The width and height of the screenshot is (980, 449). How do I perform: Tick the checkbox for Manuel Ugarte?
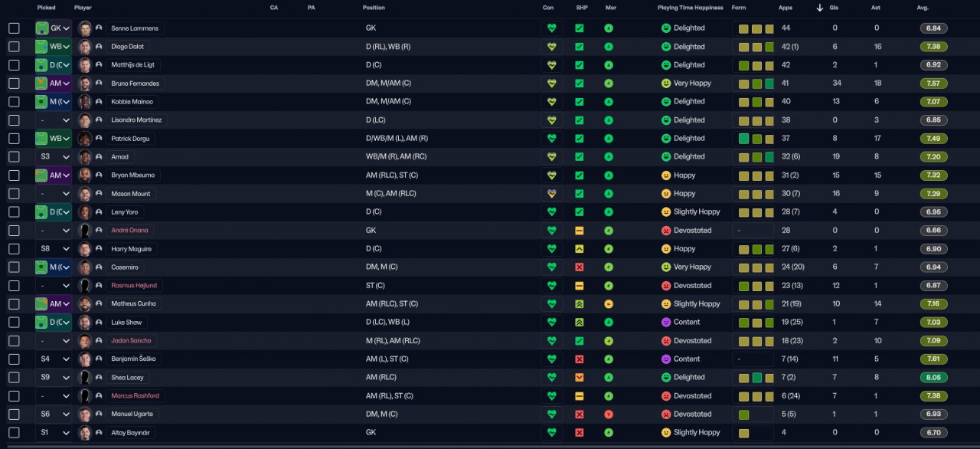(14, 415)
